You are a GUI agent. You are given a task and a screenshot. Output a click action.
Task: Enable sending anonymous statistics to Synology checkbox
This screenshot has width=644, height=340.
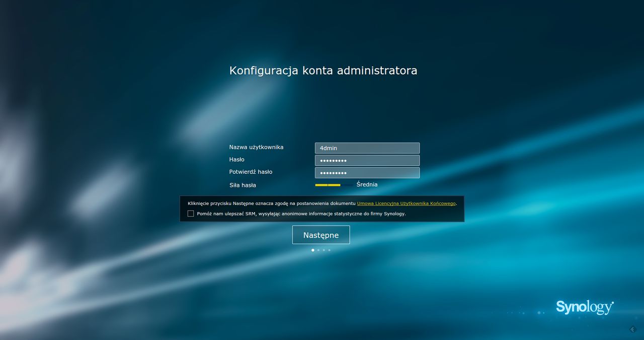click(x=191, y=214)
